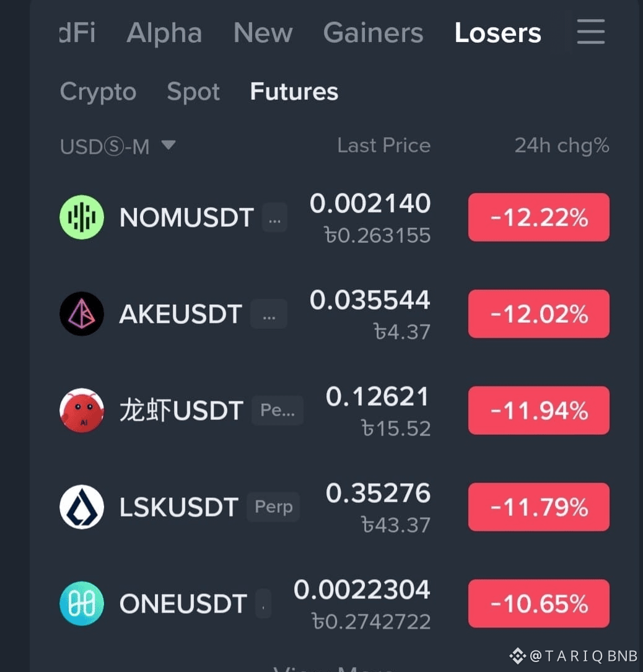Screen dimensions: 643x672
Task: Expand the USDⓈ-M dropdown arrow
Action: (168, 145)
